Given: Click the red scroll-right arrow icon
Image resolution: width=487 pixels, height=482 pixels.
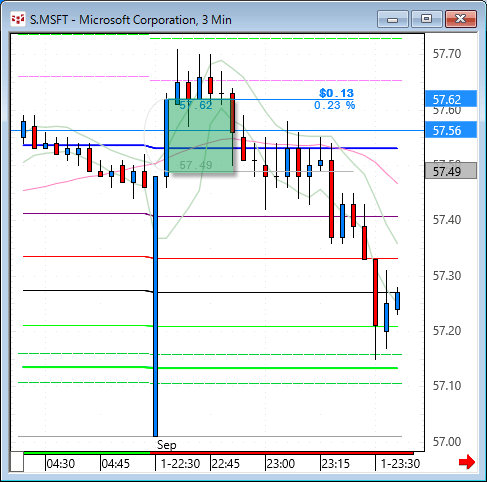Looking at the screenshot, I should point(467,462).
